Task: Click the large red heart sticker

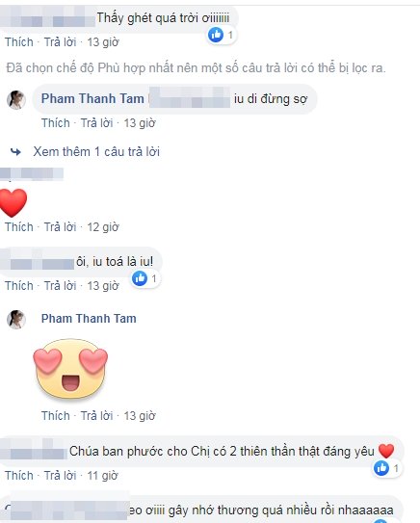Action: [13, 202]
